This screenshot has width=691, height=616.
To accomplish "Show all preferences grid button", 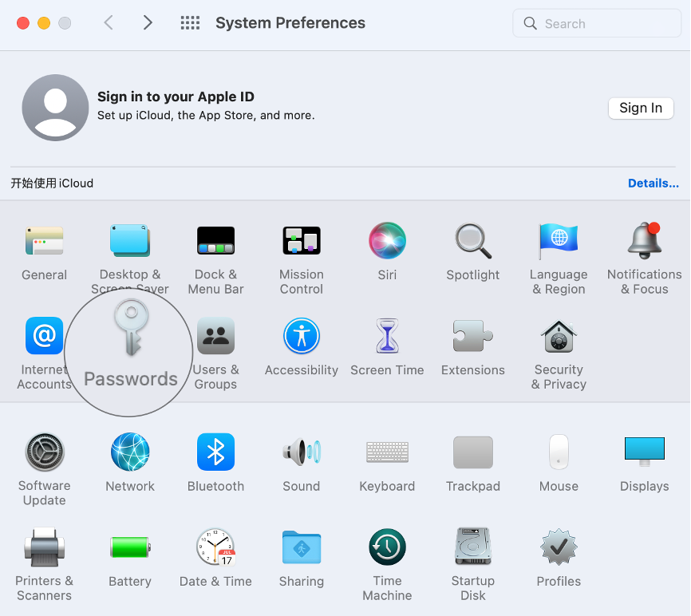I will 190,23.
